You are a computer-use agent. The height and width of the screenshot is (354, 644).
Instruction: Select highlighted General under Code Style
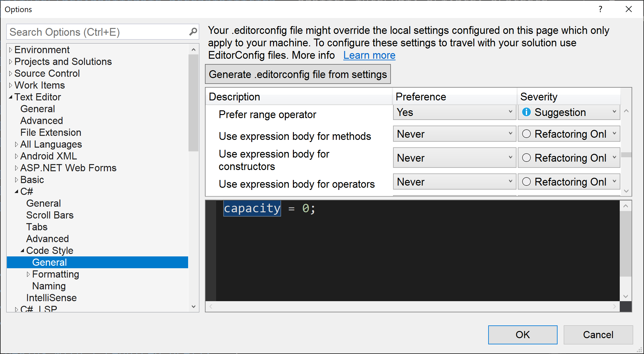pos(97,262)
